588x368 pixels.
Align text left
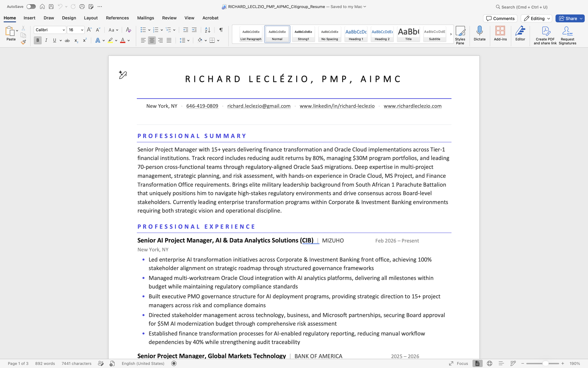click(143, 40)
